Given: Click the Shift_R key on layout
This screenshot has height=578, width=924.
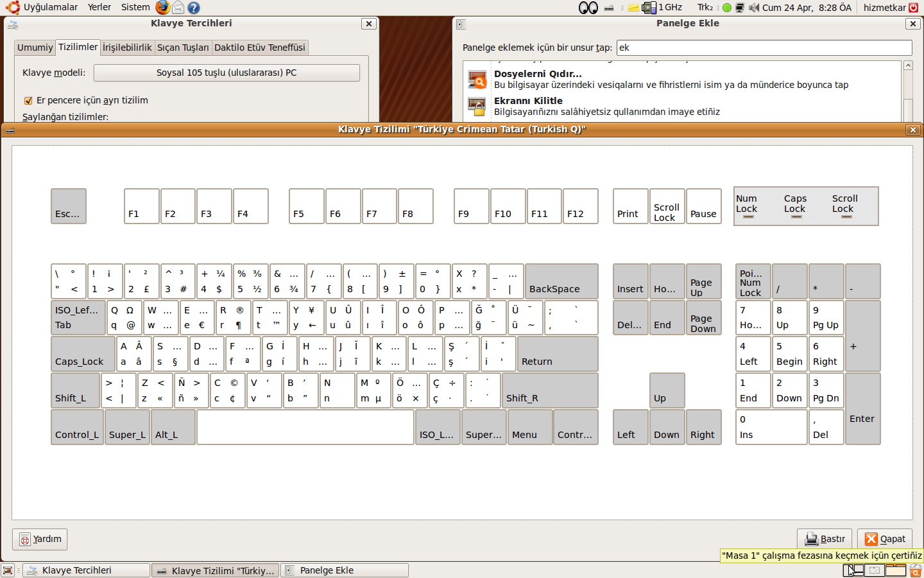Looking at the screenshot, I should pos(550,390).
